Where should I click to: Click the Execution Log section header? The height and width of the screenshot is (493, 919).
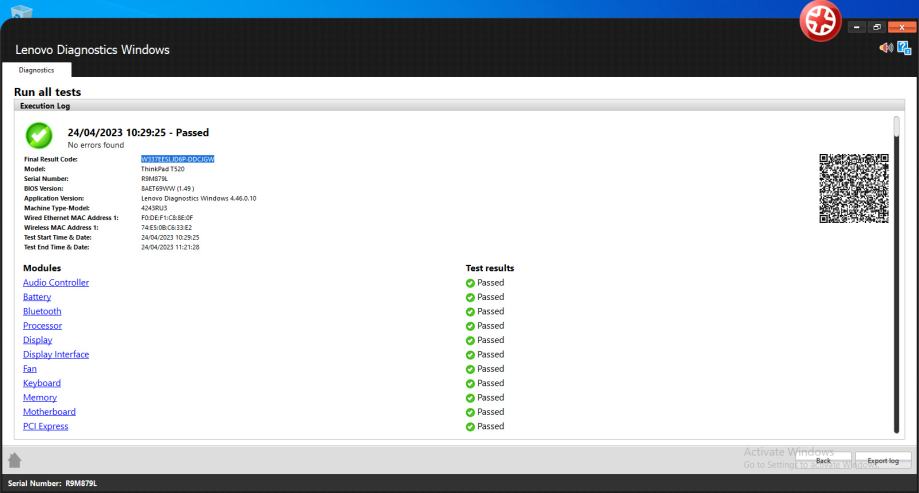(459, 106)
